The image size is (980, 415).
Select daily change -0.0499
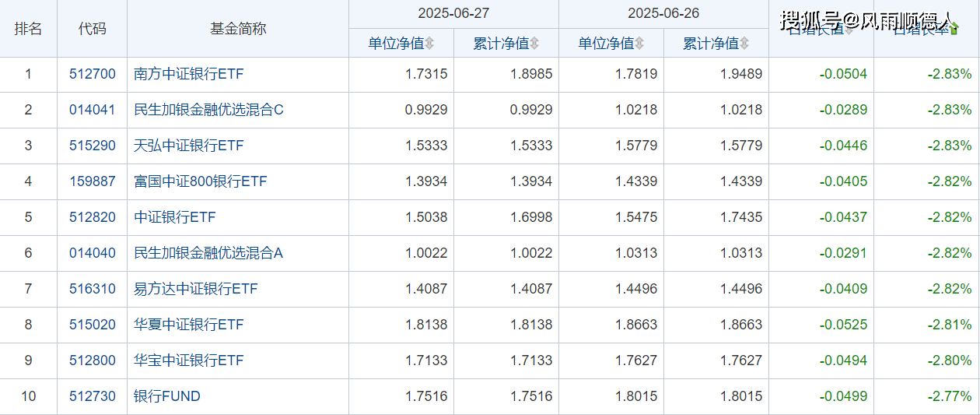pyautogui.click(x=843, y=397)
